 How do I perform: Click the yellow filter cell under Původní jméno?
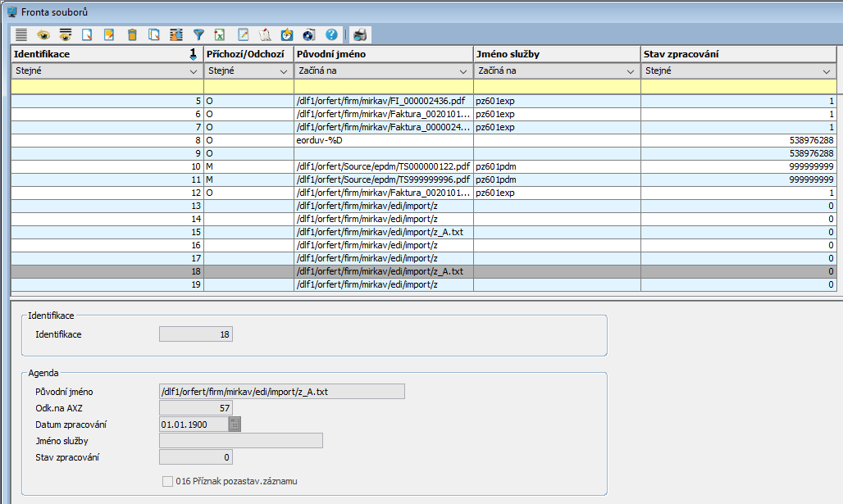point(383,86)
